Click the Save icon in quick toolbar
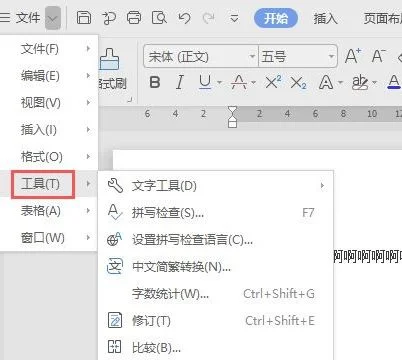Screen dimensions: 402x360 (84, 17)
